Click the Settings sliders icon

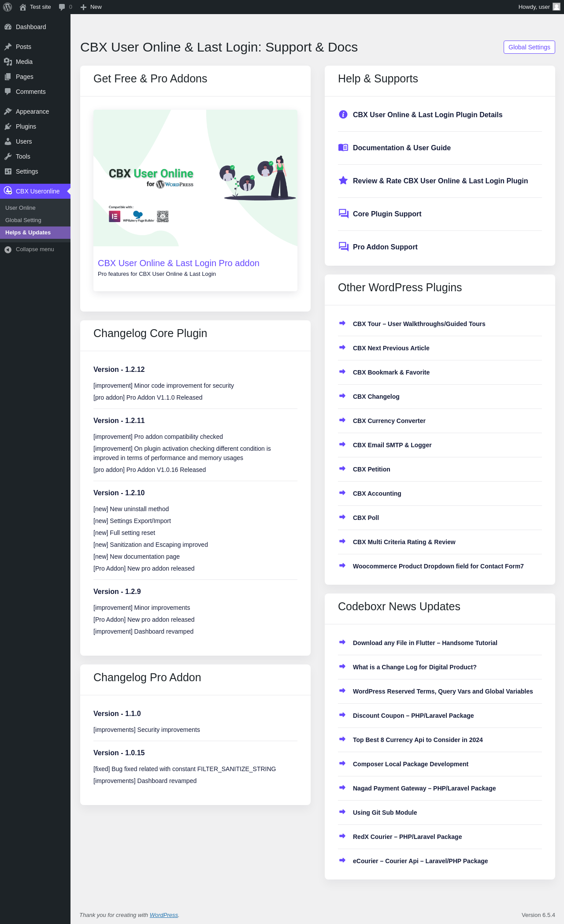tap(8, 171)
